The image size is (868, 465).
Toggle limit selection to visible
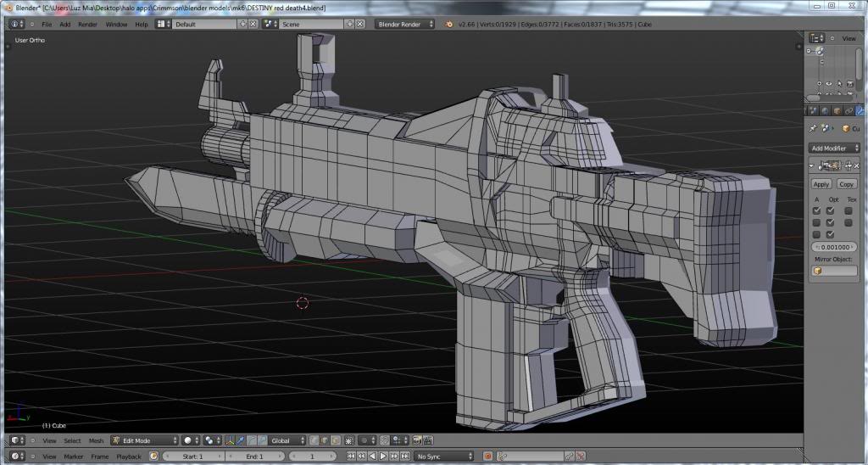(x=349, y=440)
